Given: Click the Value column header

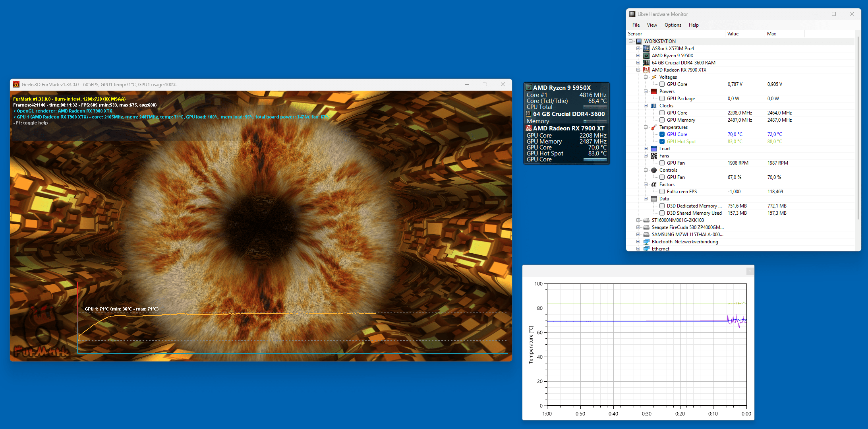Looking at the screenshot, I should click(x=745, y=34).
